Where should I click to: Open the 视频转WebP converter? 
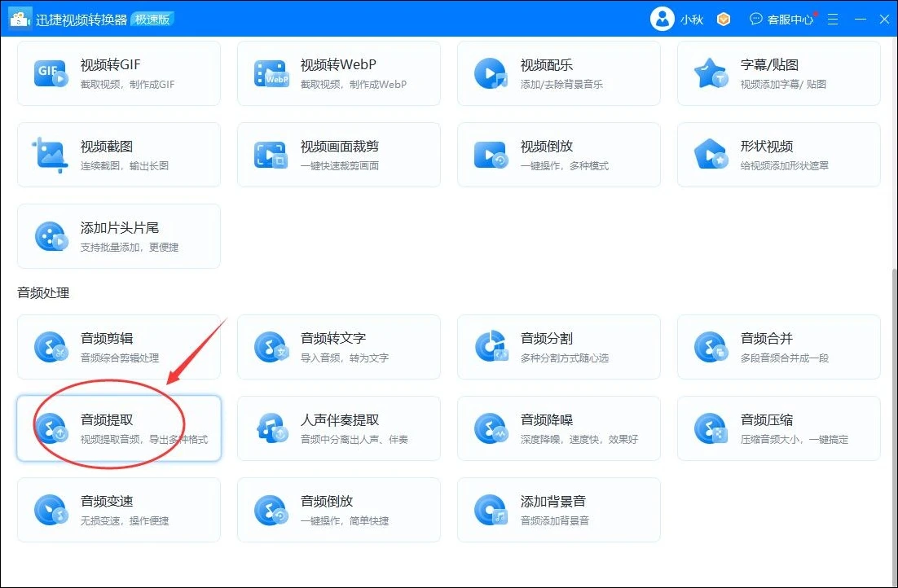339,73
